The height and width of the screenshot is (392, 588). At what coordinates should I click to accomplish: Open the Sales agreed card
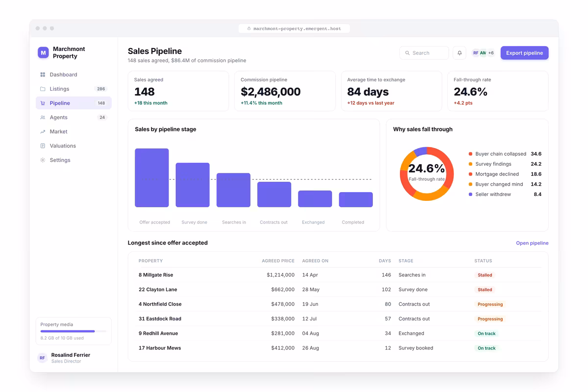click(x=178, y=91)
